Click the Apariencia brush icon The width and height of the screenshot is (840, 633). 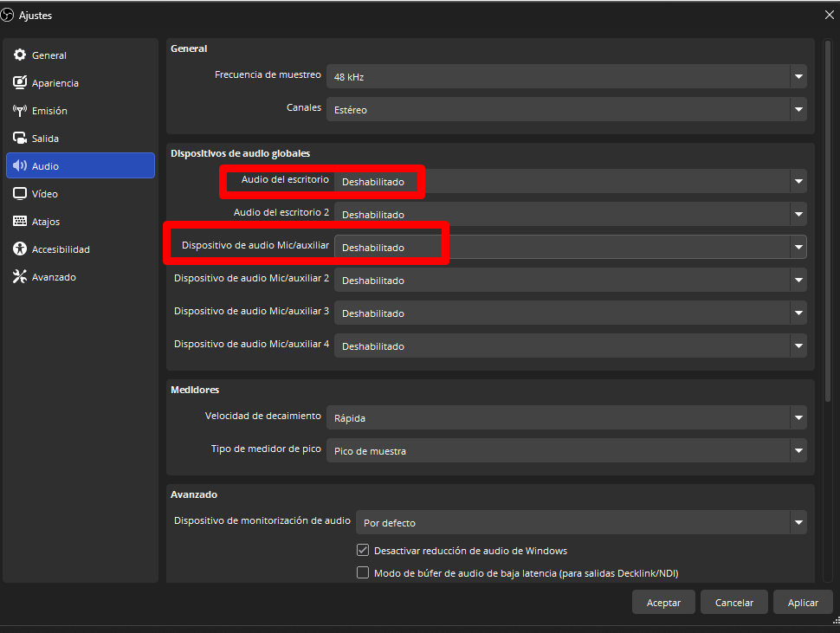(x=19, y=82)
